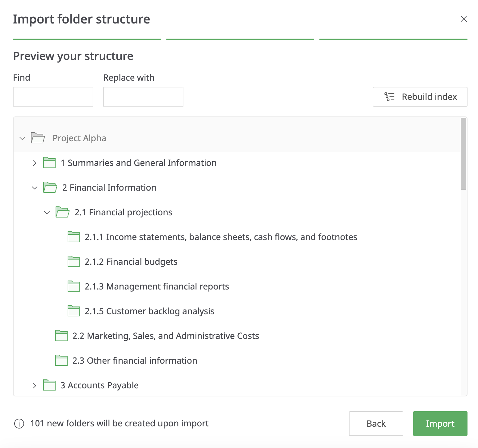The width and height of the screenshot is (478, 448).
Task: Click the folder icon for 2.1.2 Financial budgets
Action: point(73,261)
